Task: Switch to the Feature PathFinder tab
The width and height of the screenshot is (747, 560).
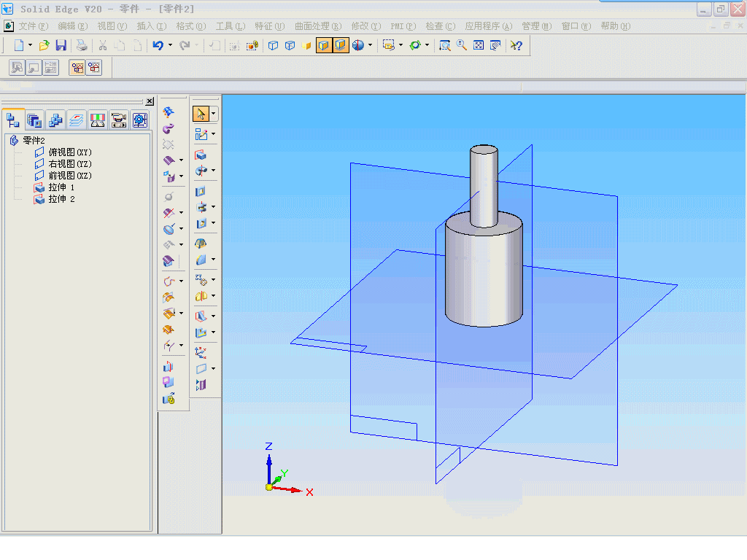Action: (13, 120)
